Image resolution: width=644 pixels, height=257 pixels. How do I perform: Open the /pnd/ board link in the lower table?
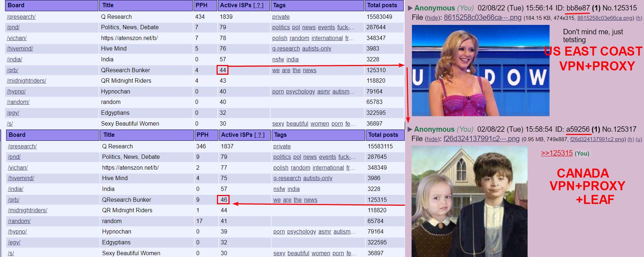click(x=14, y=157)
